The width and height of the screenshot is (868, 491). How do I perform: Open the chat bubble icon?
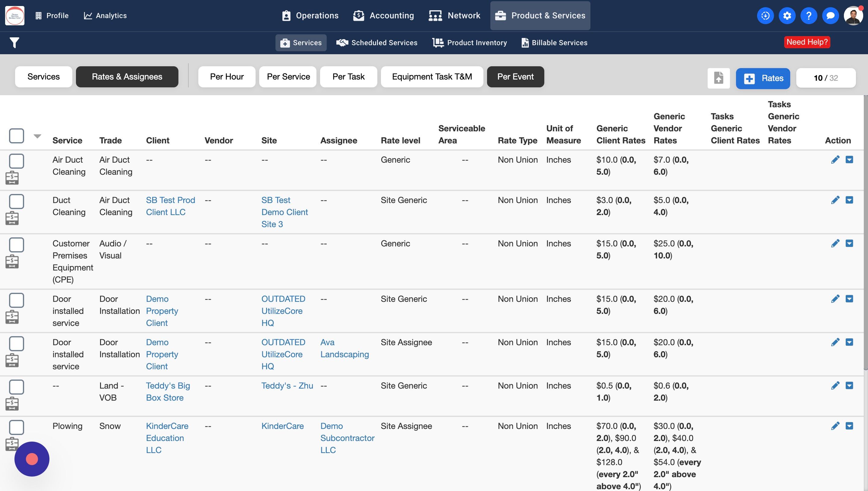pos(830,15)
